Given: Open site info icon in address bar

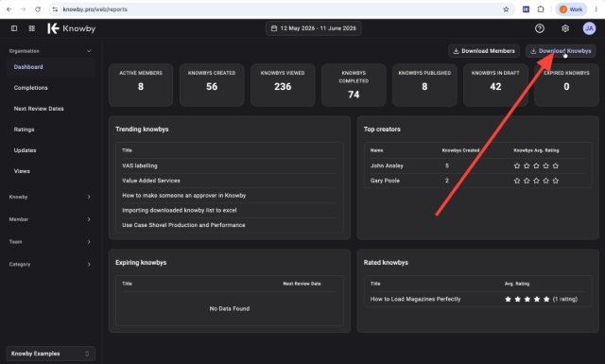Looking at the screenshot, I should coord(55,9).
